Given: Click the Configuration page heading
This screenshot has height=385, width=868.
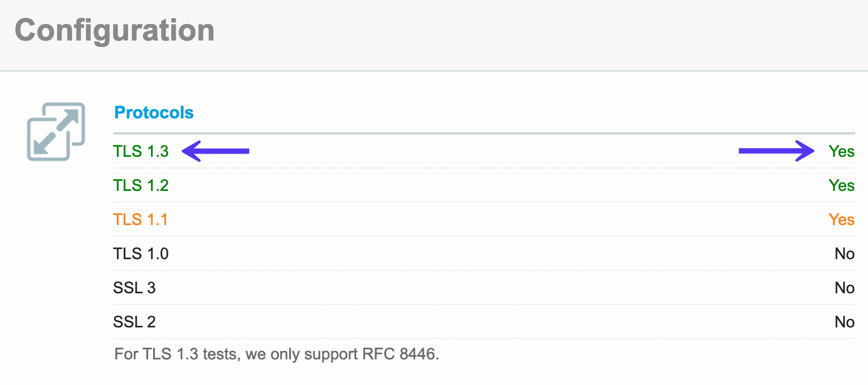Looking at the screenshot, I should [x=115, y=30].
